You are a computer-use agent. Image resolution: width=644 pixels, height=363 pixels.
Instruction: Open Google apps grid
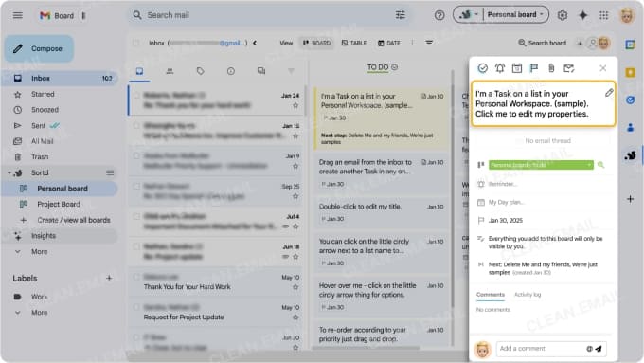click(x=603, y=15)
